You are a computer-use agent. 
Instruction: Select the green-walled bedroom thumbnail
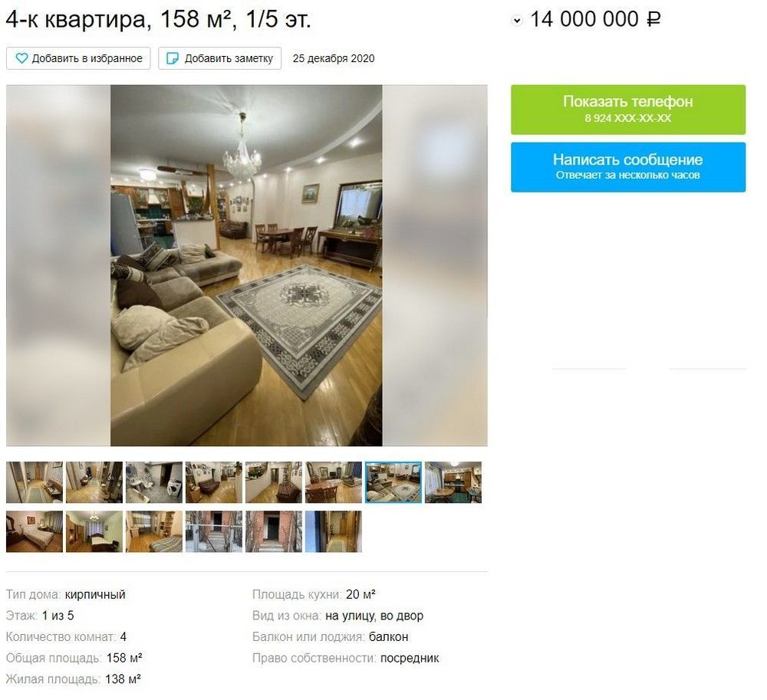tap(94, 531)
